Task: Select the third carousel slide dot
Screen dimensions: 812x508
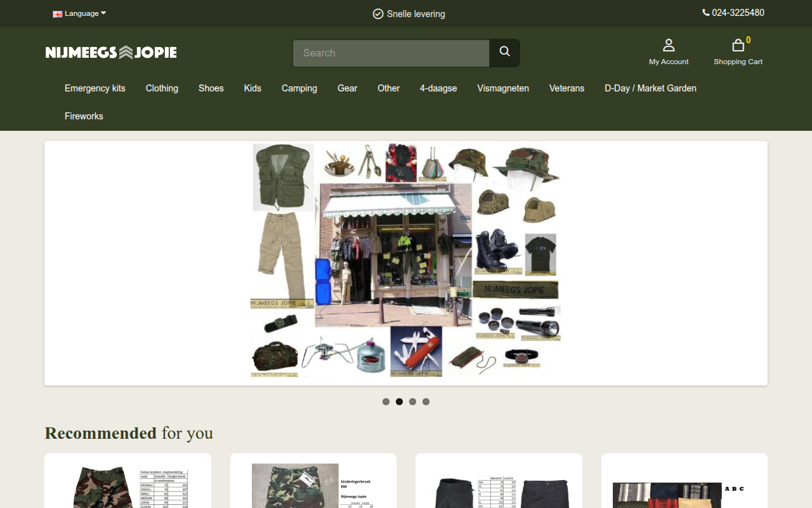Action: click(x=412, y=401)
